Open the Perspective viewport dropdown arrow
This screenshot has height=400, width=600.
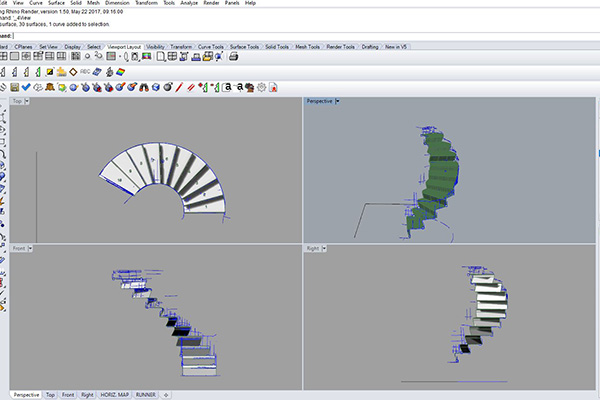click(x=338, y=101)
